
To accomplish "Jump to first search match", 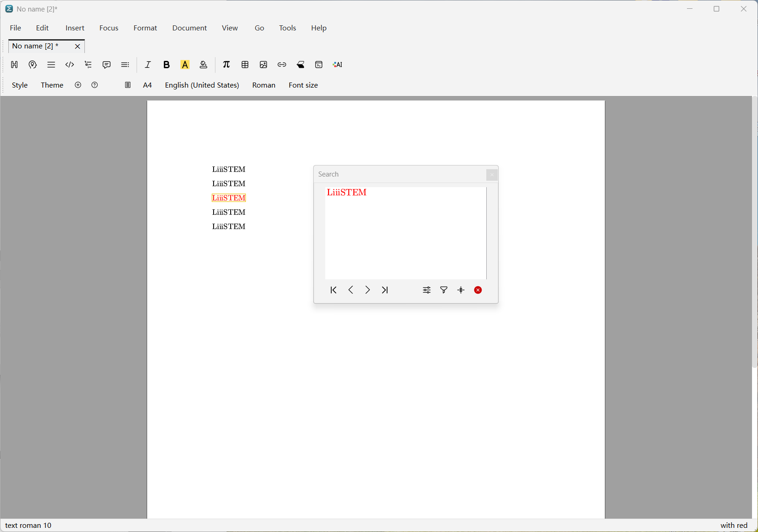I will click(334, 290).
